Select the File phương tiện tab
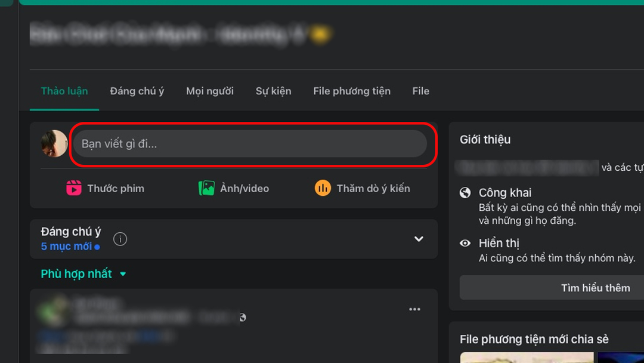This screenshot has height=363, width=644. click(x=352, y=91)
